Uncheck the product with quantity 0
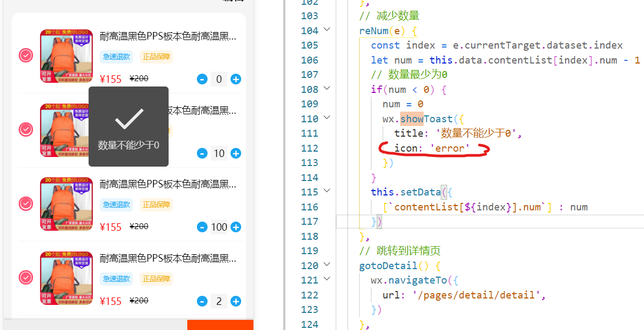Image resolution: width=644 pixels, height=330 pixels. click(26, 56)
